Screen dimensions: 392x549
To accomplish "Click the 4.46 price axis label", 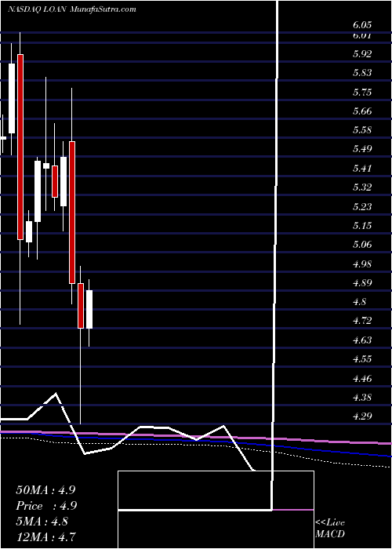I will [x=362, y=378].
